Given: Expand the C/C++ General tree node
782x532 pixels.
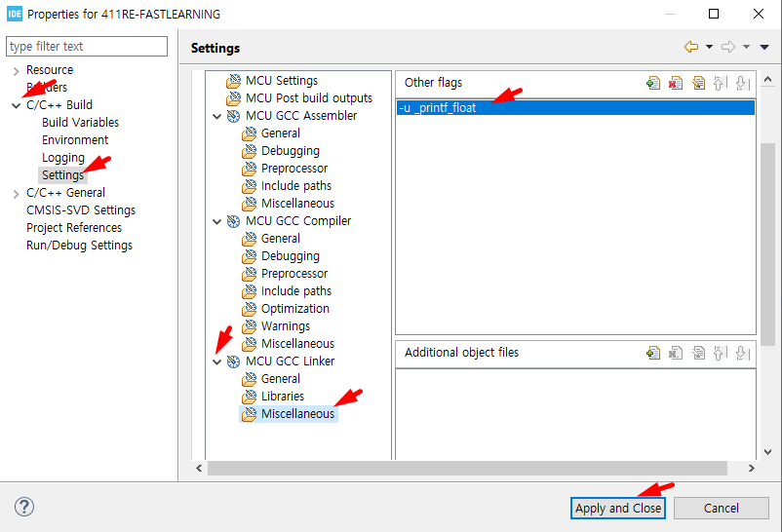Looking at the screenshot, I should [16, 193].
